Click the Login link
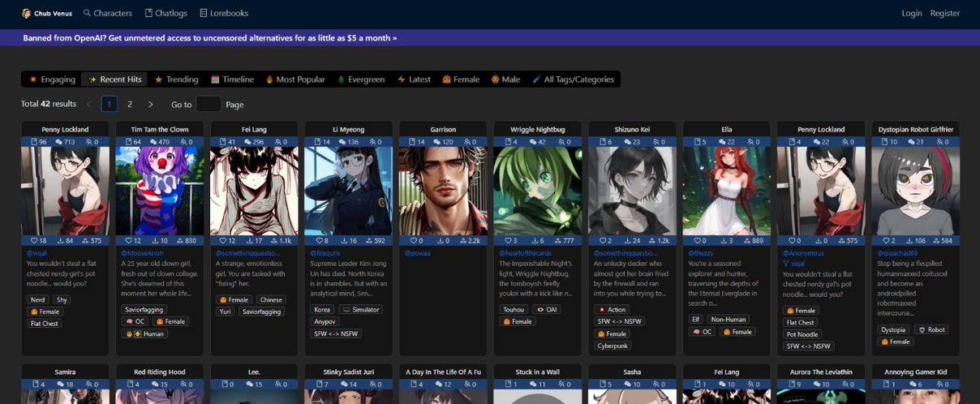 pos(912,13)
